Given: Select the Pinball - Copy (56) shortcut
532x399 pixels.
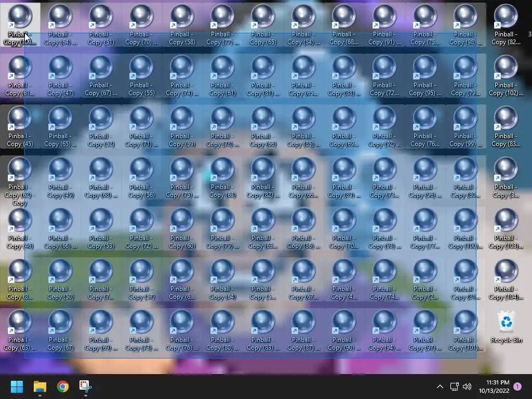Looking at the screenshot, I should click(141, 178).
